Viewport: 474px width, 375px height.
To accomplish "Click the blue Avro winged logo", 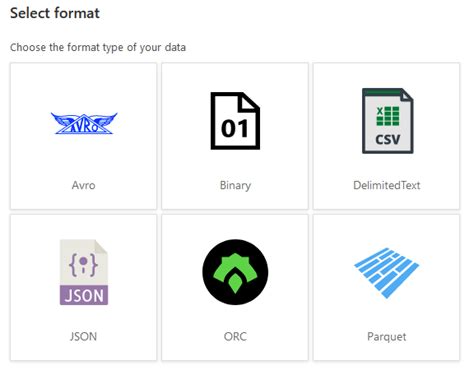I will pyautogui.click(x=84, y=123).
